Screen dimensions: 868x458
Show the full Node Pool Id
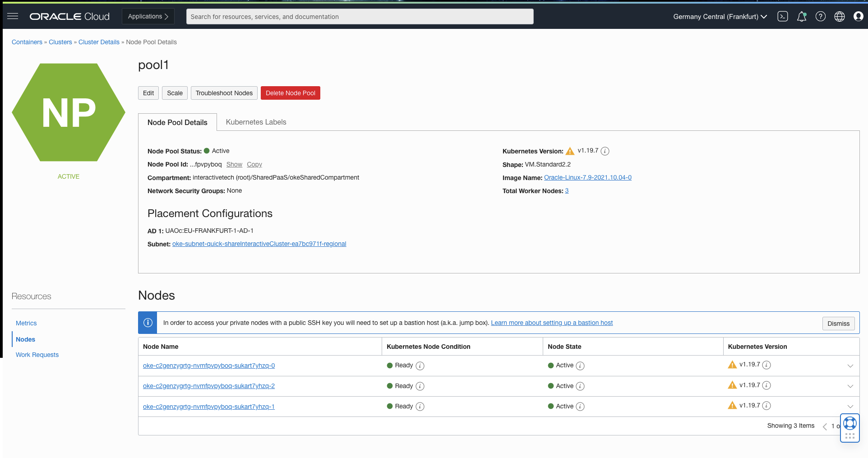point(234,164)
